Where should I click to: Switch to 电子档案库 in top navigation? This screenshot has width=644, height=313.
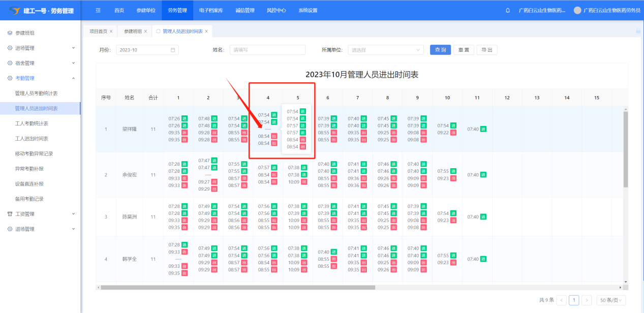tap(211, 10)
